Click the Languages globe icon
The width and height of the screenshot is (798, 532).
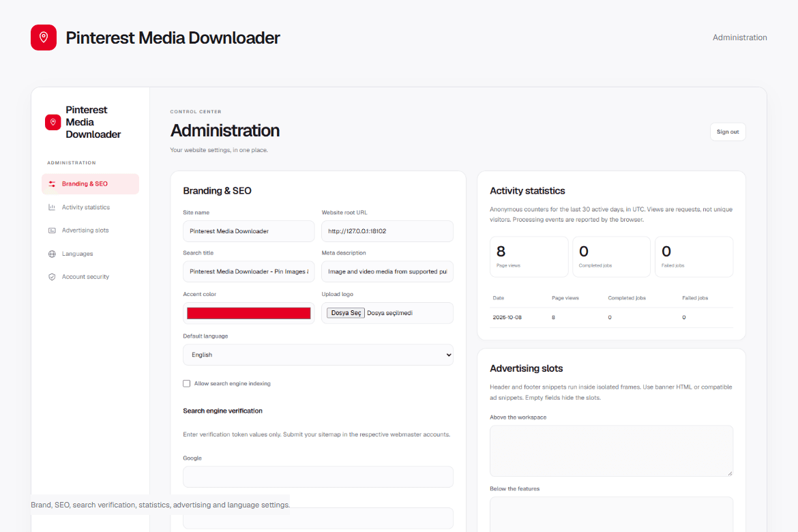point(52,254)
